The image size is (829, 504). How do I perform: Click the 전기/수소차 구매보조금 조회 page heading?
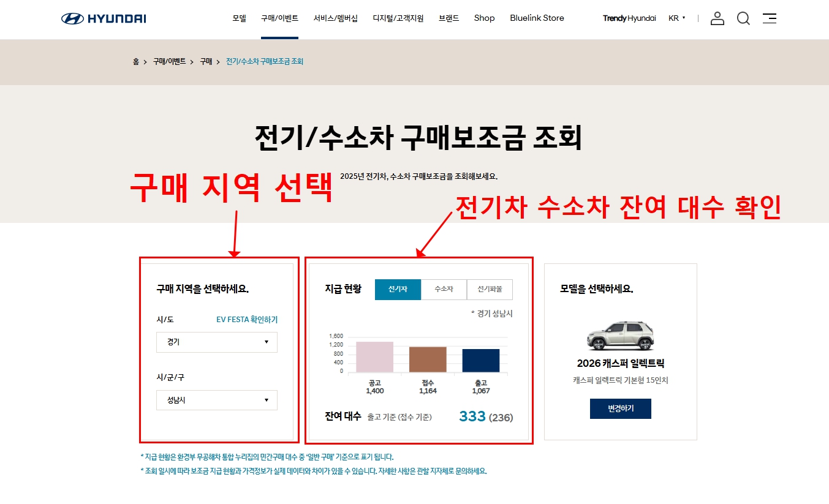tap(418, 138)
